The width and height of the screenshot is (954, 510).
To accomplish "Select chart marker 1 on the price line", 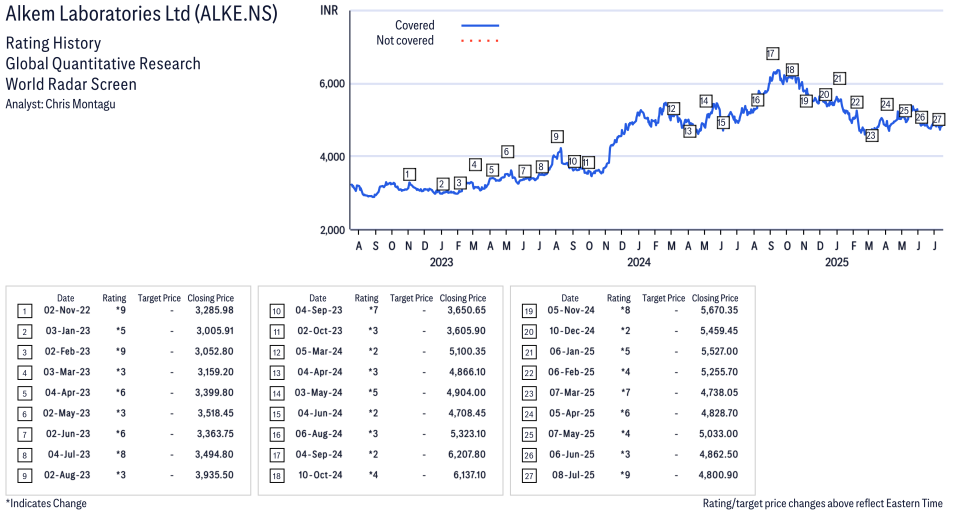I will (x=409, y=175).
